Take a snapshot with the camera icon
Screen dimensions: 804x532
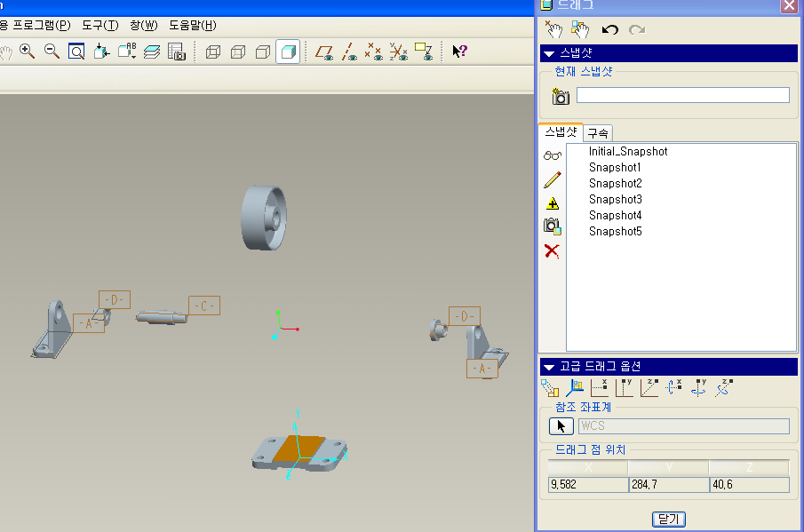(561, 96)
